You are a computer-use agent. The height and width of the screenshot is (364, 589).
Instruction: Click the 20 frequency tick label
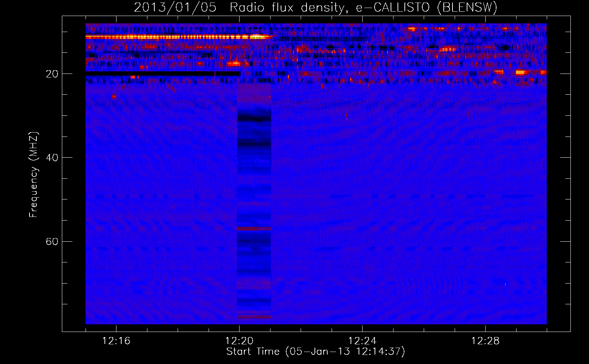52,74
